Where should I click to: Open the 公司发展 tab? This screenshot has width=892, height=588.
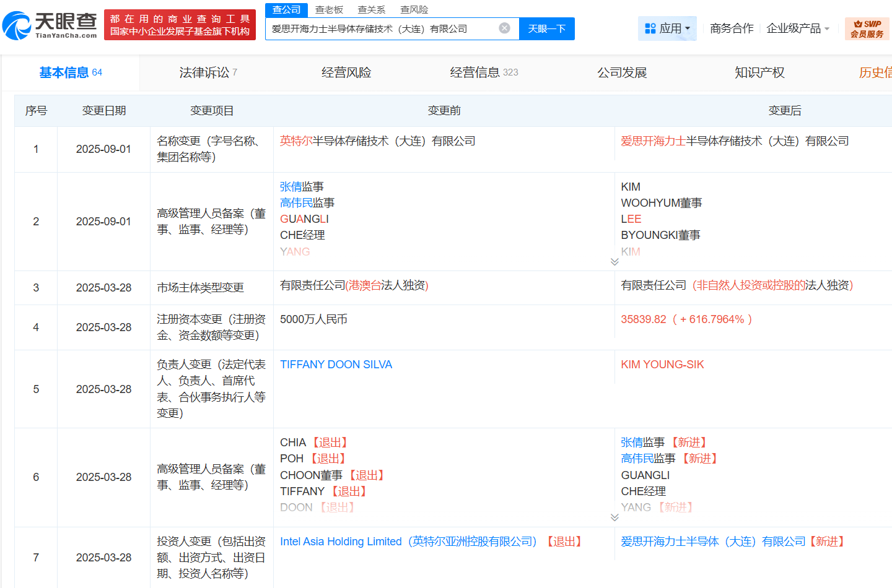(x=622, y=72)
